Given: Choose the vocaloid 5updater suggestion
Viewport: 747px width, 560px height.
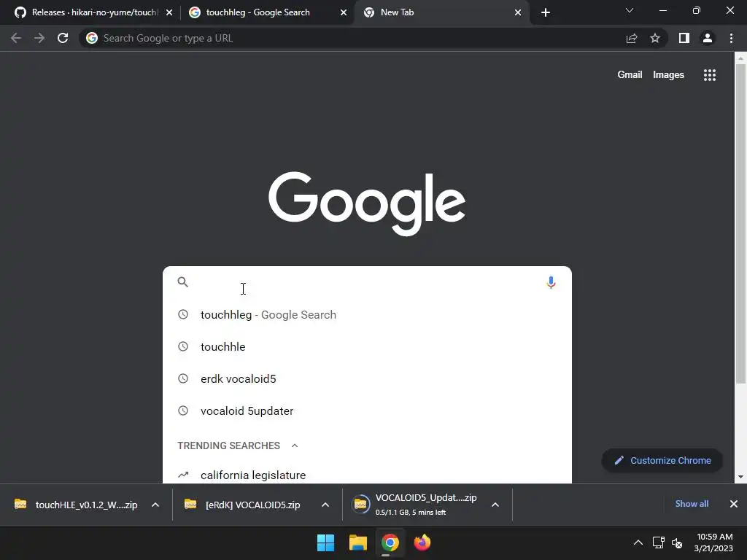Looking at the screenshot, I should click(367, 411).
